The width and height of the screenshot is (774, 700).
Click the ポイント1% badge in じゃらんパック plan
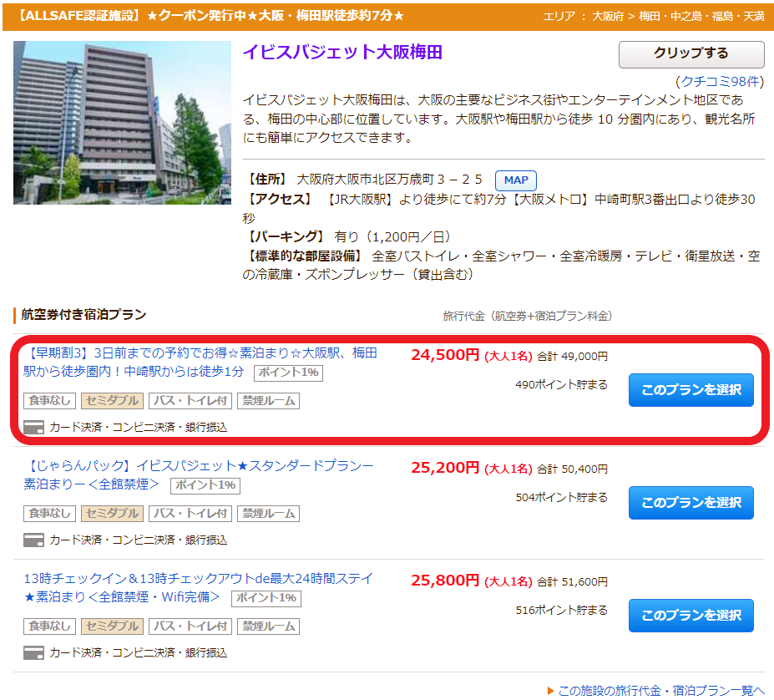pyautogui.click(x=205, y=485)
